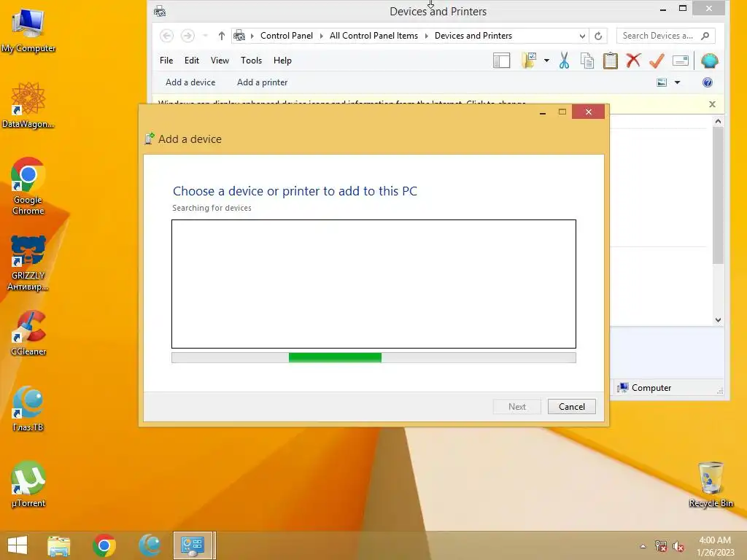Open the CCleaner desktop shortcut
Screen dimensions: 747x560
click(28, 332)
